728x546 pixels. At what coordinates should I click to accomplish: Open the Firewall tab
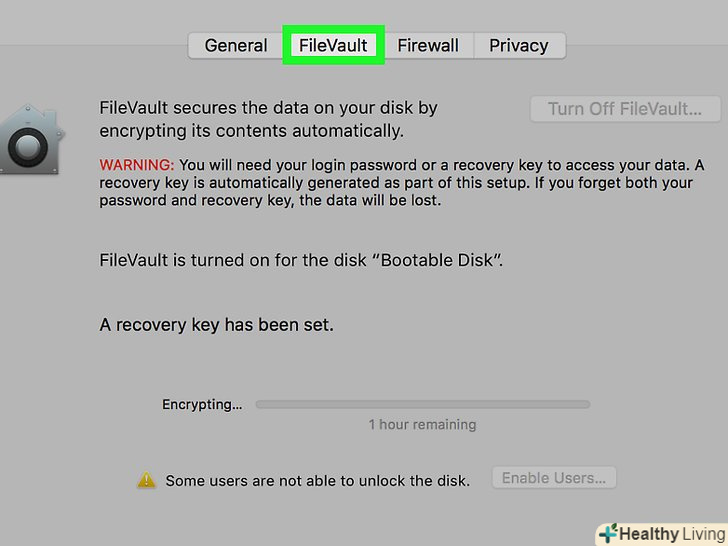click(428, 46)
